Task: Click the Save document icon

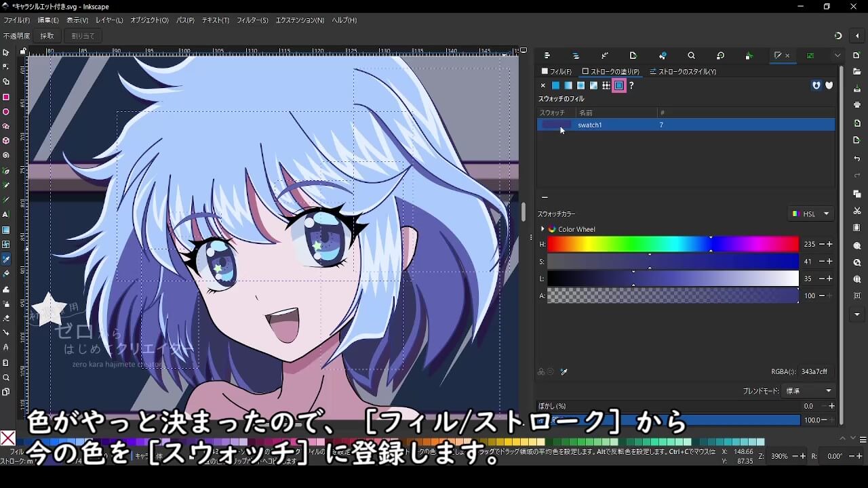Action: (857, 87)
